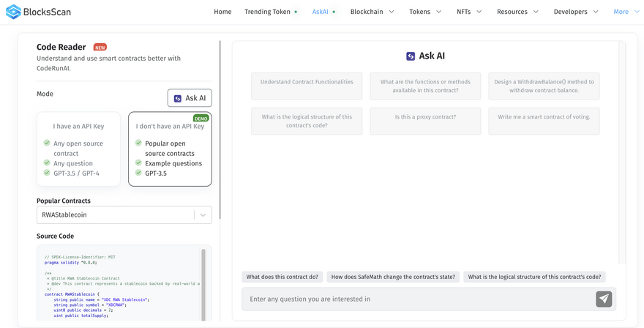Click the green check beside Any open source contract
644x328 pixels.
click(47, 143)
